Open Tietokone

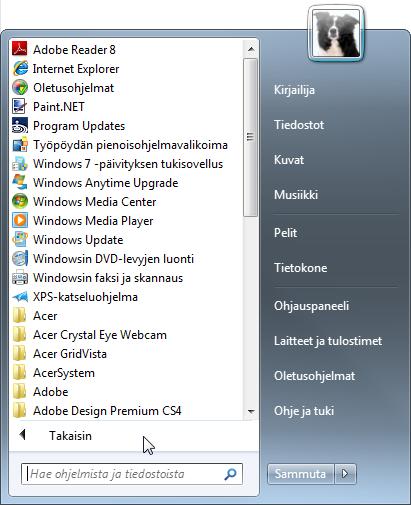(301, 268)
